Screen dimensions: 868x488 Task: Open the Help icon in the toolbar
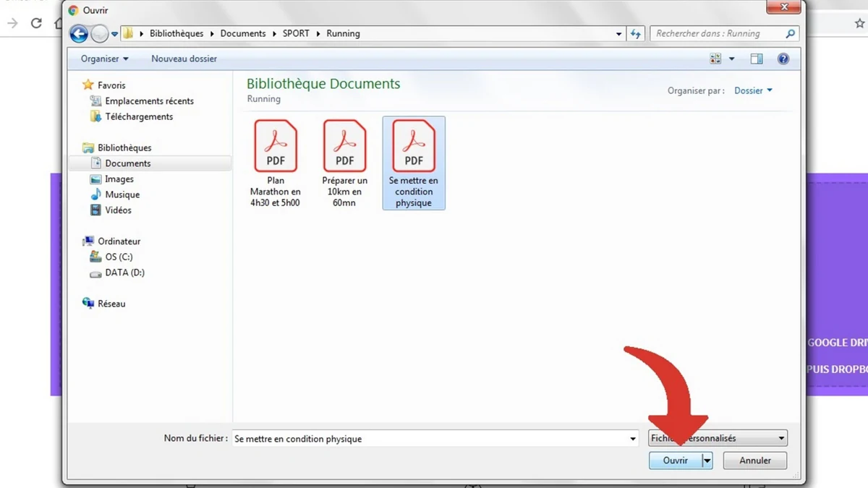pyautogui.click(x=783, y=59)
